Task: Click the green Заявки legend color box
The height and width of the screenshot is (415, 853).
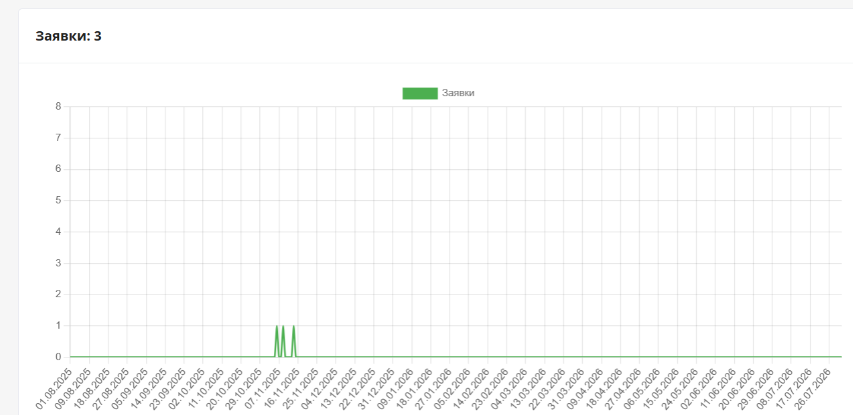Action: pos(419,93)
